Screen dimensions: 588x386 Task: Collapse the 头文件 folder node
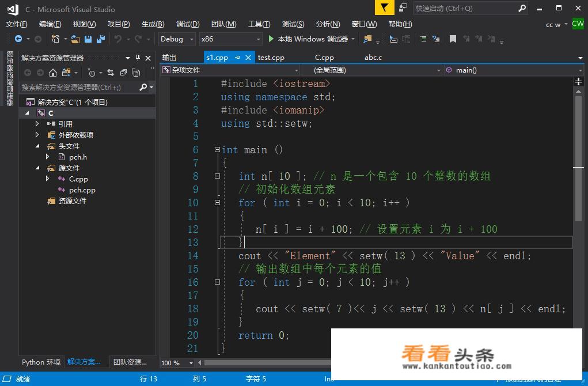(x=37, y=146)
